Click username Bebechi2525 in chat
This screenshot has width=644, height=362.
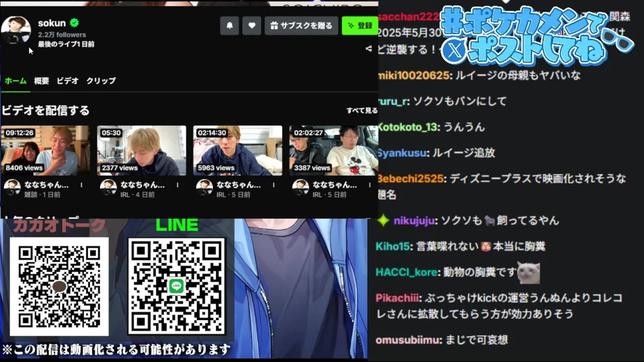(x=411, y=178)
